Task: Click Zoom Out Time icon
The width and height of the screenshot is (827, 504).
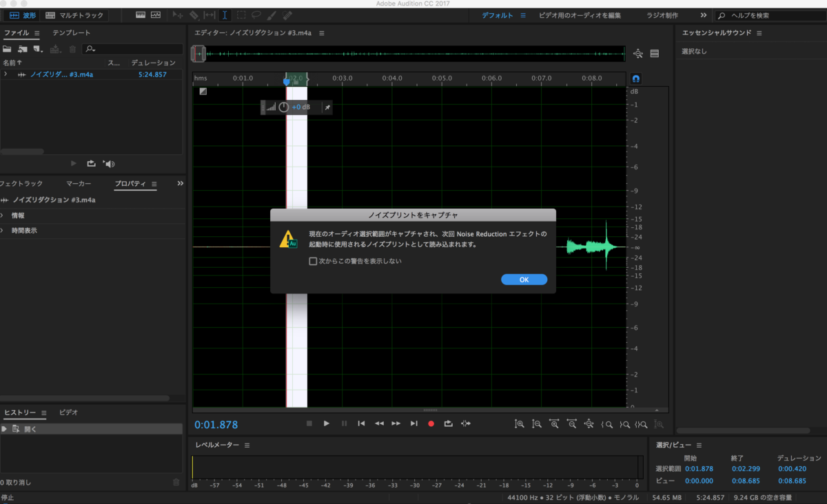Action: tap(571, 424)
